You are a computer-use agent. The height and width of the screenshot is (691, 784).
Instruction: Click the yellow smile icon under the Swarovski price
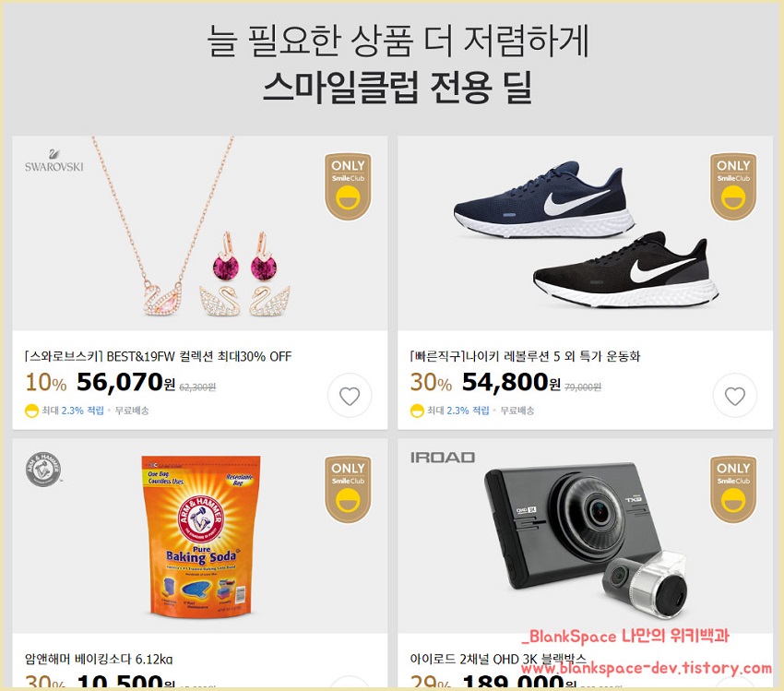coord(31,411)
